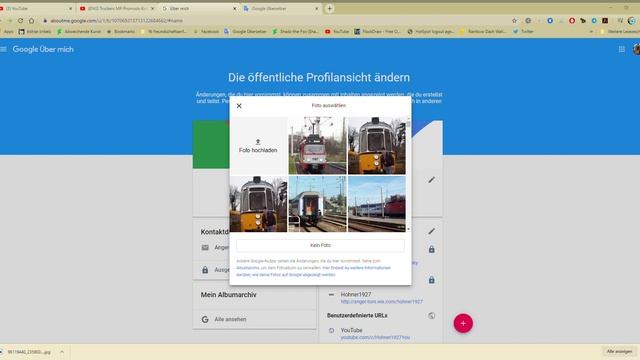Select the yellow tram photo in top row
Screen dimensions: 640x360
pos(376,146)
